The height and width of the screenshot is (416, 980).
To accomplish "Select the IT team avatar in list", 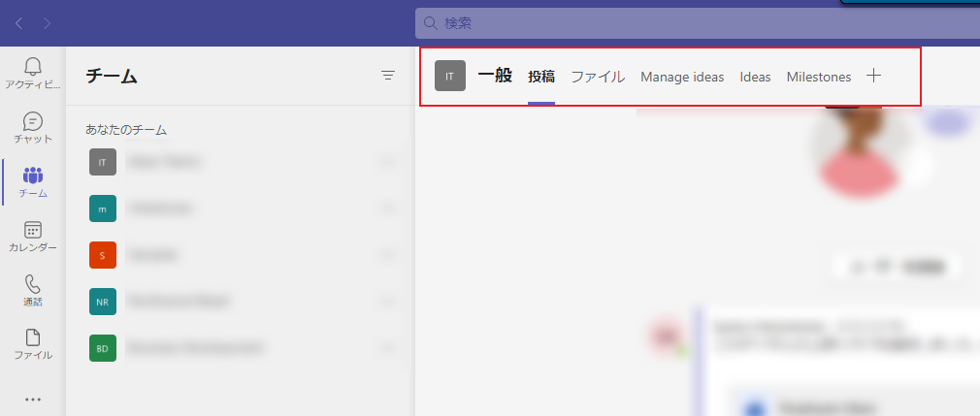I will (103, 162).
